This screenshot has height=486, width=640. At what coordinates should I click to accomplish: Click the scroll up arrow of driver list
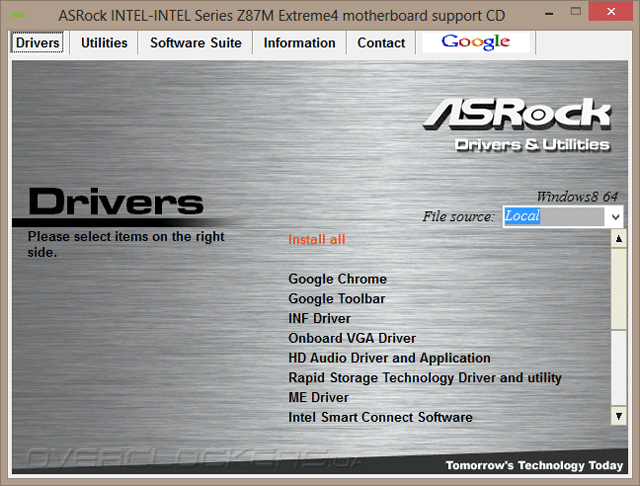(619, 239)
